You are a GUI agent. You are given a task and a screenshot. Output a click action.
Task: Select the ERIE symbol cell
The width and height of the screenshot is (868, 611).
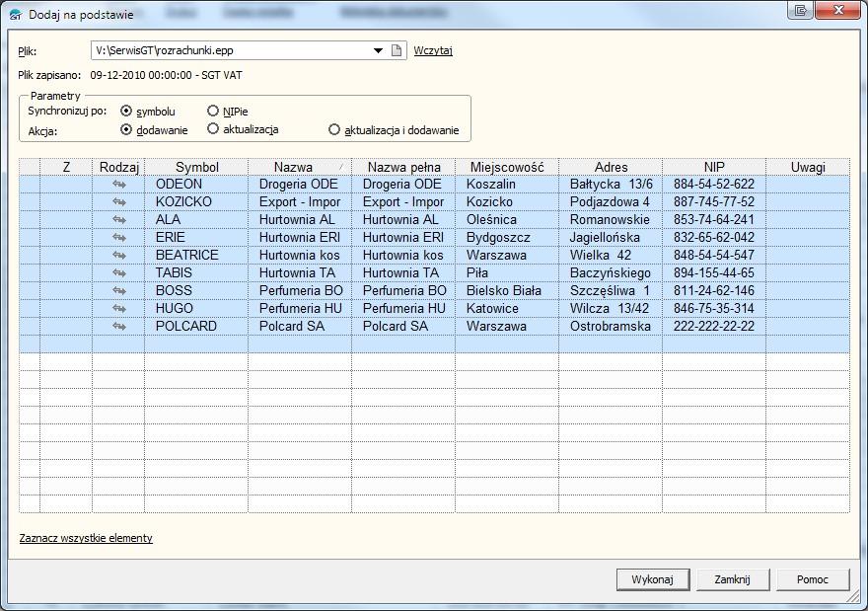pyautogui.click(x=196, y=237)
